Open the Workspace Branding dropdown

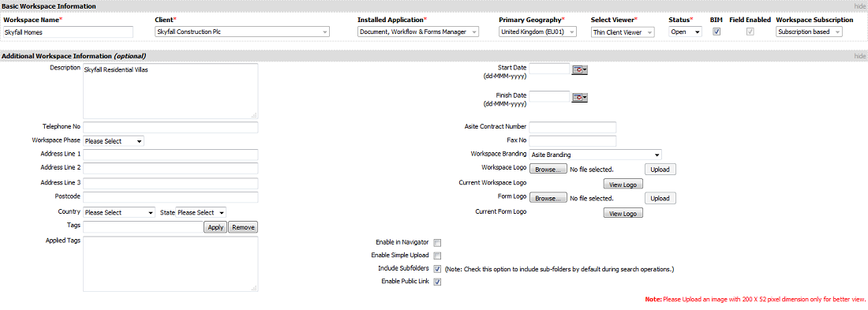point(595,155)
